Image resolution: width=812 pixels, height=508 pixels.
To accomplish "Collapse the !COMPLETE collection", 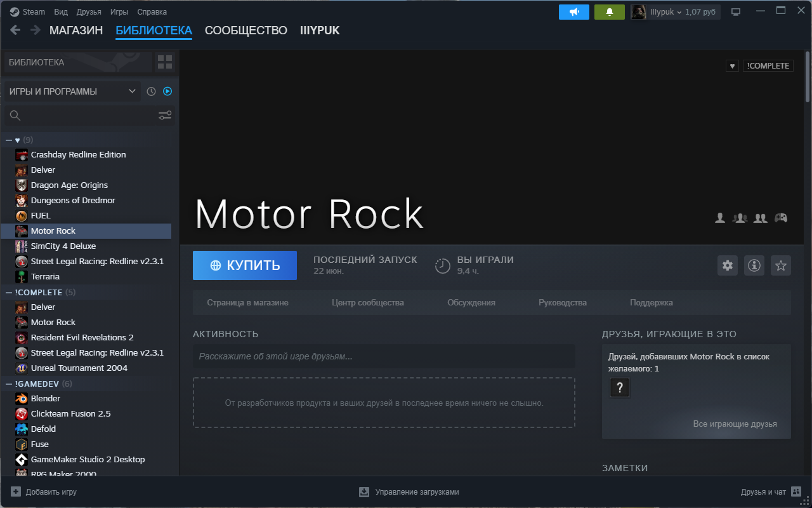I will pyautogui.click(x=9, y=292).
